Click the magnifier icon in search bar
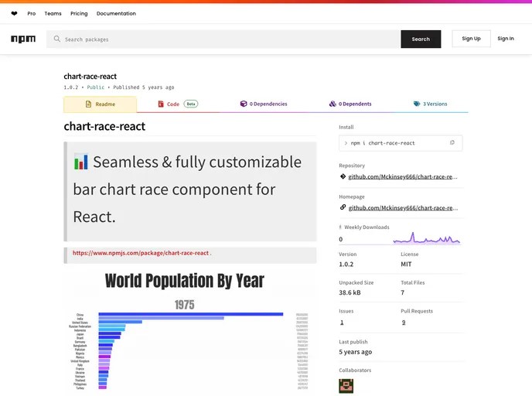The image size is (532, 396). tap(57, 39)
